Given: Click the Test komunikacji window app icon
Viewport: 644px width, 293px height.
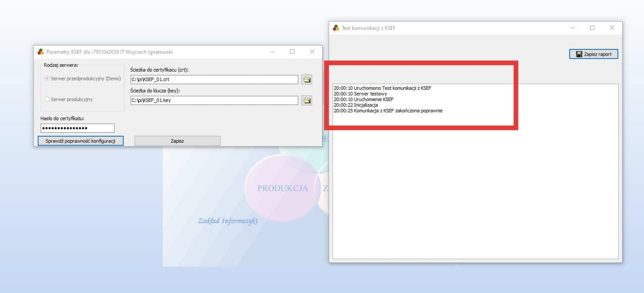Looking at the screenshot, I should click(x=336, y=28).
